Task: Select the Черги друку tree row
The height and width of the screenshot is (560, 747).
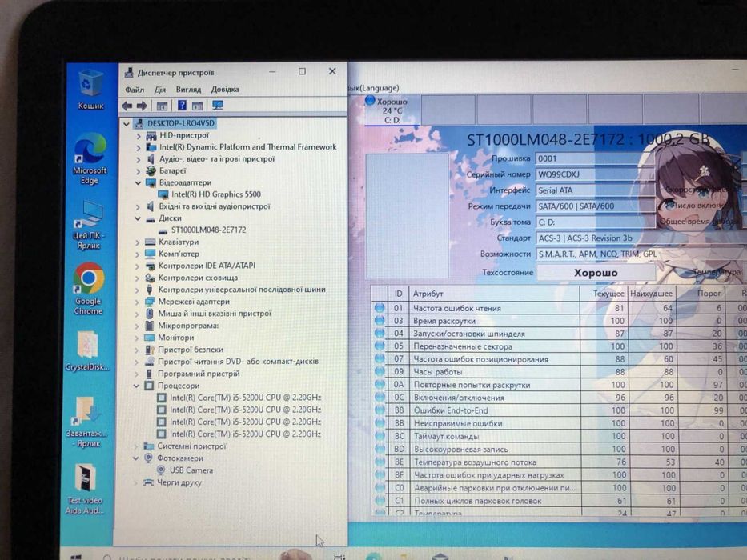Action: point(172,482)
